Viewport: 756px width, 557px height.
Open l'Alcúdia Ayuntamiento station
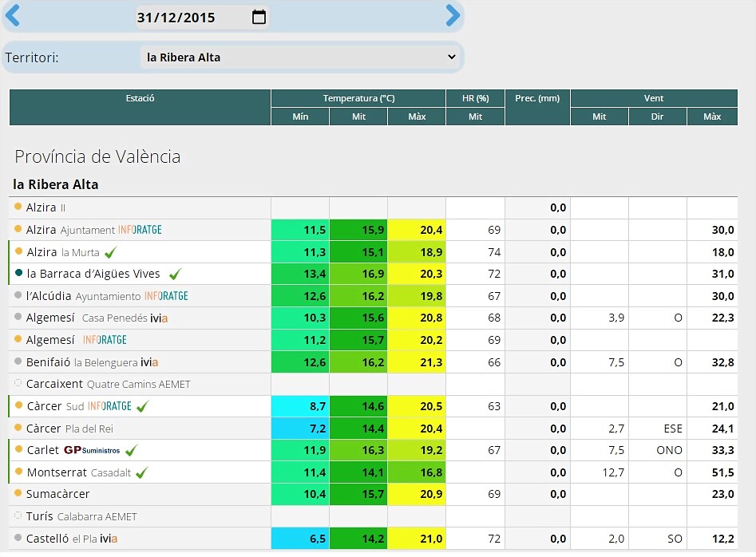coord(83,296)
